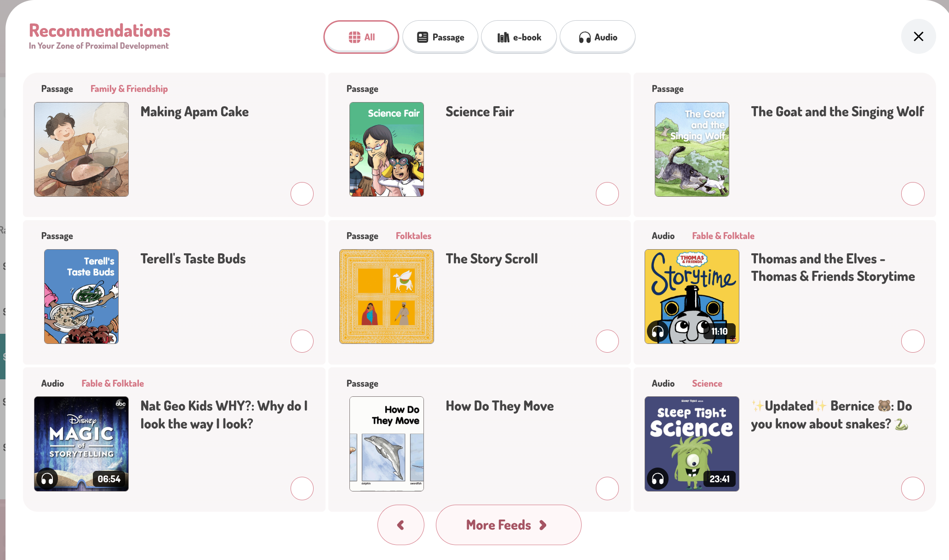The height and width of the screenshot is (560, 949).
Task: Click headphone icon on Magic of Storytelling cover
Action: [x=47, y=479]
